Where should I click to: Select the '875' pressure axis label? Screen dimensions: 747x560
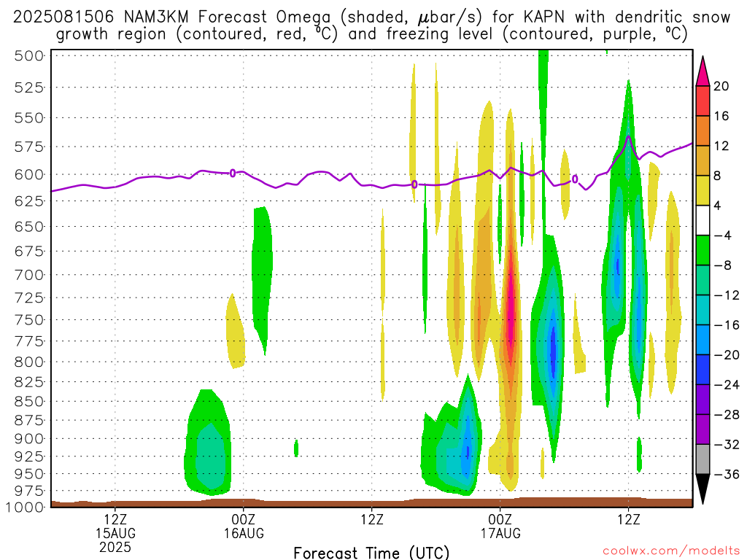pos(29,421)
